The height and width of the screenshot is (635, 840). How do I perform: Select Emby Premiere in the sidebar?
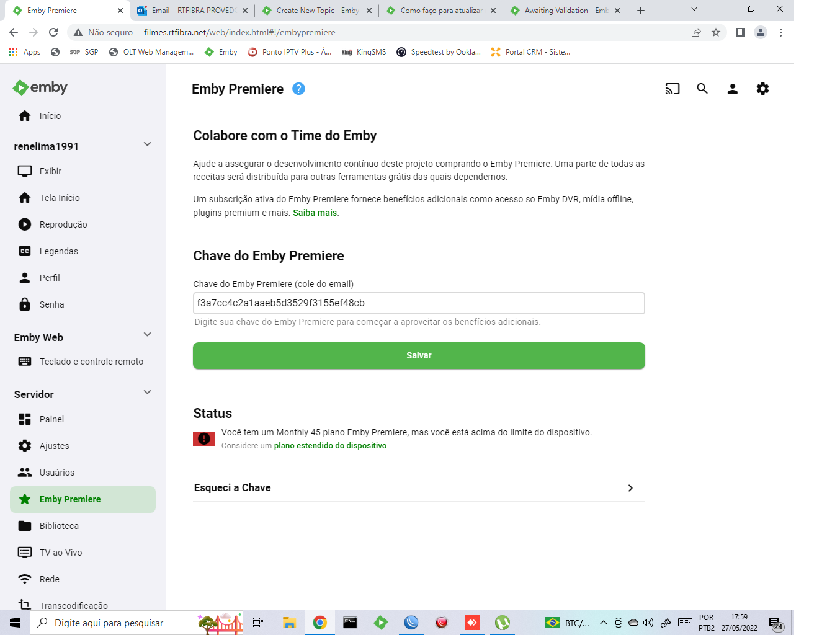[83, 499]
